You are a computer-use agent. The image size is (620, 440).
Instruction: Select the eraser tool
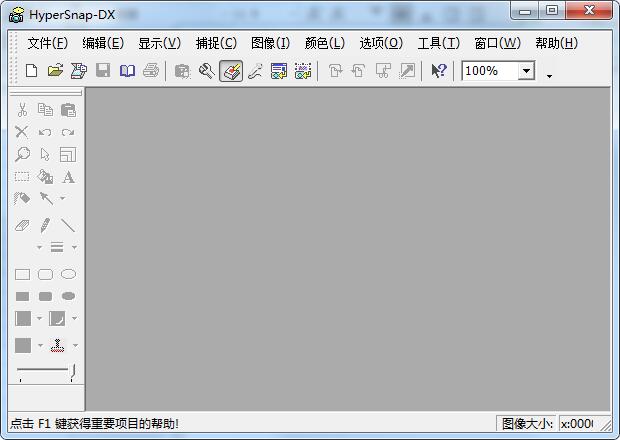[22, 225]
